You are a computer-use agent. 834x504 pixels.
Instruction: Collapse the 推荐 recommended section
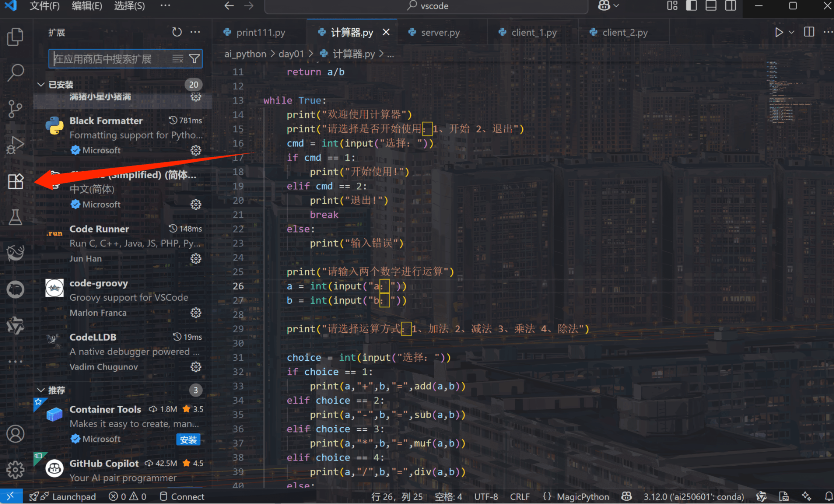click(41, 390)
